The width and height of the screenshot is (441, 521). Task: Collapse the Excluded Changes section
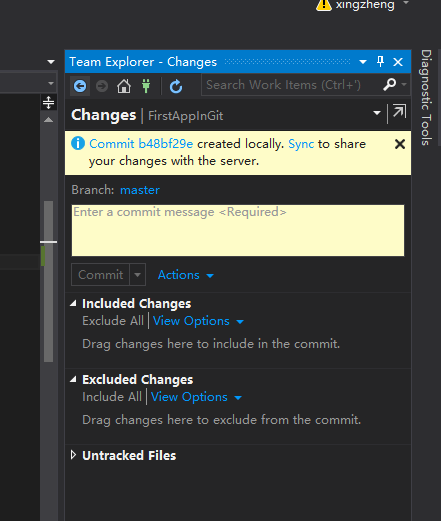coord(73,379)
